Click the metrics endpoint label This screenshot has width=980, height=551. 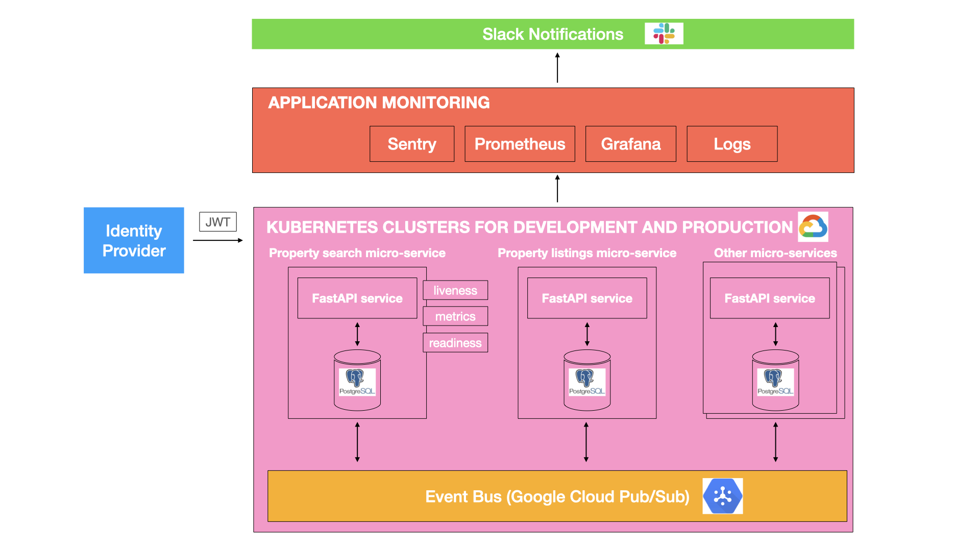pyautogui.click(x=455, y=316)
